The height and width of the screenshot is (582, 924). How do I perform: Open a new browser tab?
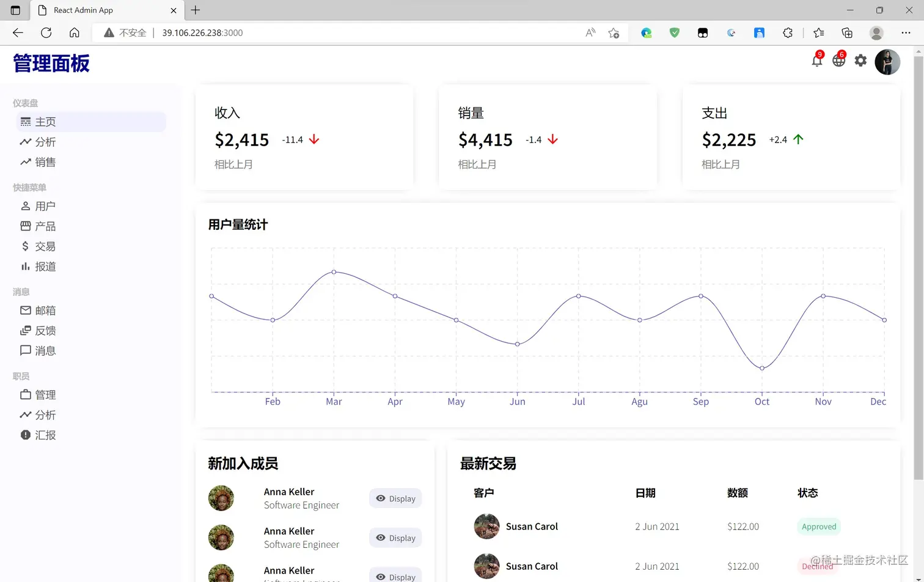pos(196,10)
